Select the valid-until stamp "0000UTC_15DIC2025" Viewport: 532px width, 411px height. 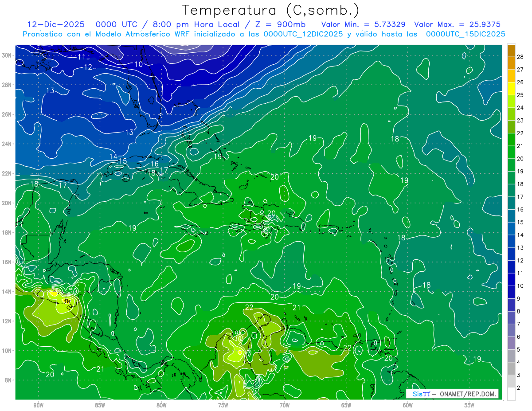[465, 34]
